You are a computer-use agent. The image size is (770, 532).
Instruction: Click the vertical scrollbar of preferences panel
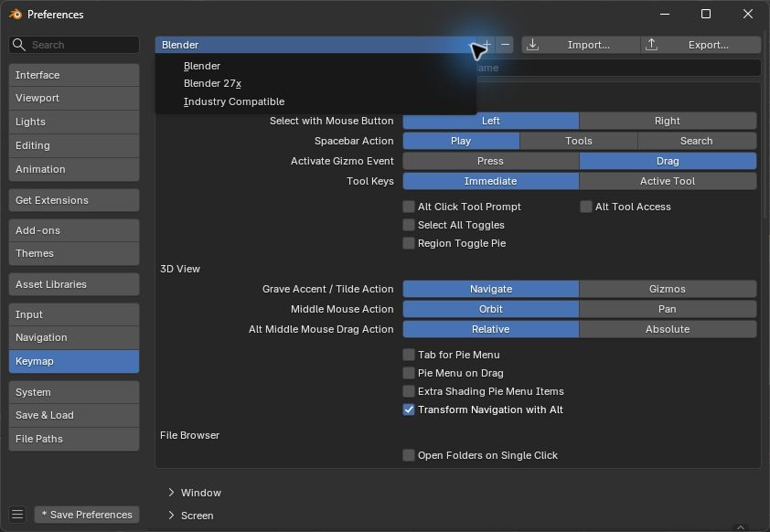coord(766,122)
